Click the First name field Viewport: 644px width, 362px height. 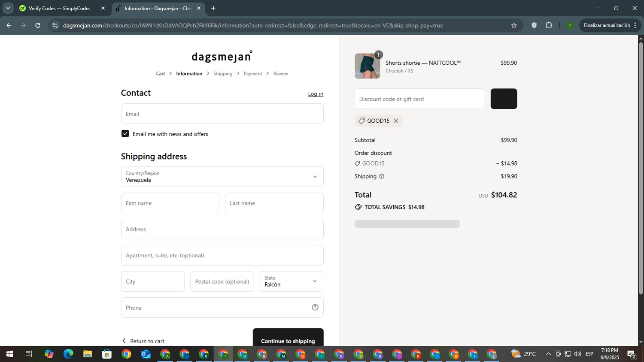point(170,203)
